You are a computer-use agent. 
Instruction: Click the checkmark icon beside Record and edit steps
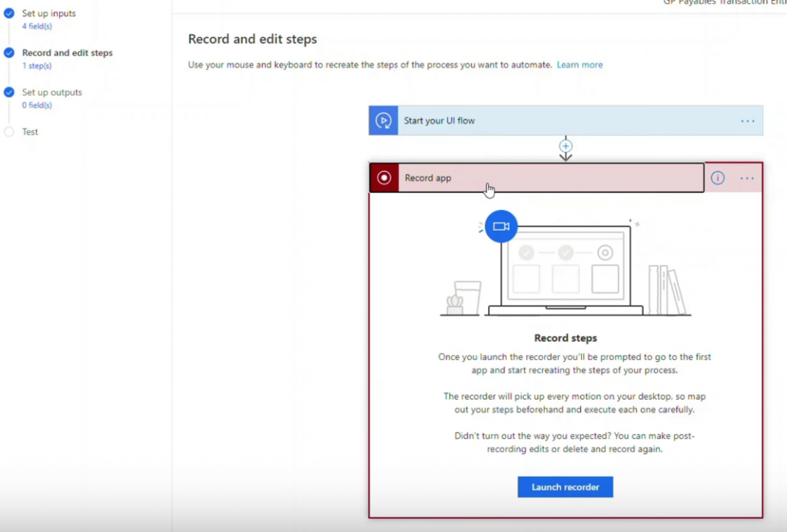tap(9, 53)
